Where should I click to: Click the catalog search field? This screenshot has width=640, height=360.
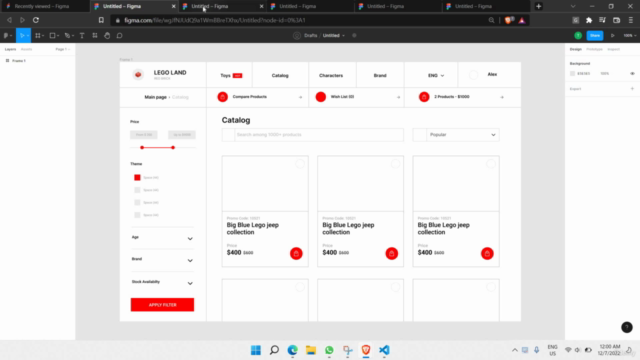[313, 135]
